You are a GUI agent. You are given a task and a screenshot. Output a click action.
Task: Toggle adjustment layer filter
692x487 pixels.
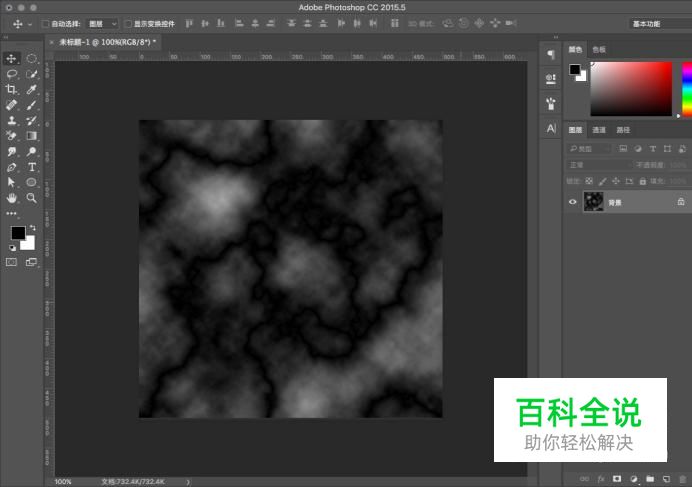coord(638,149)
